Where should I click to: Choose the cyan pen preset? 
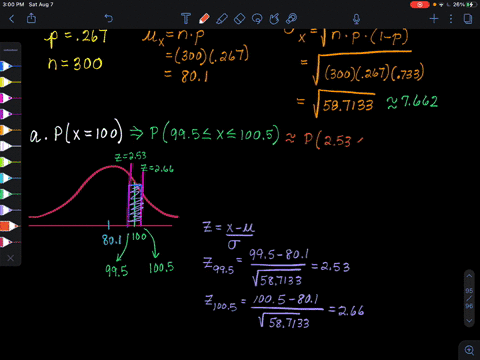pos(10,178)
